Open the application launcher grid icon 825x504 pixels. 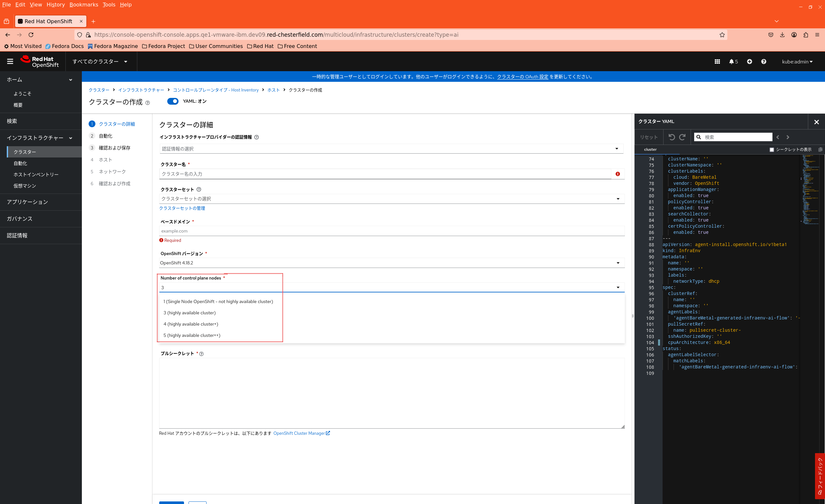(x=717, y=62)
